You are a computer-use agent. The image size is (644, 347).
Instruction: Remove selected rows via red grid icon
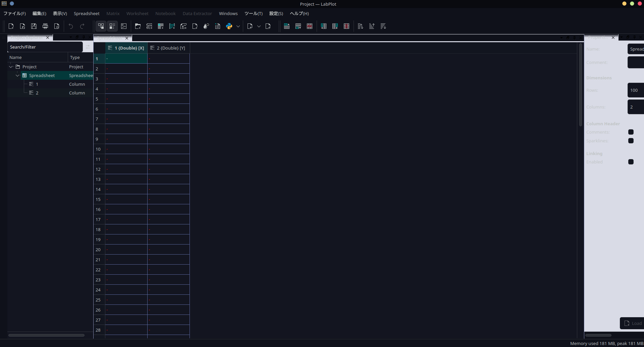[x=310, y=26]
